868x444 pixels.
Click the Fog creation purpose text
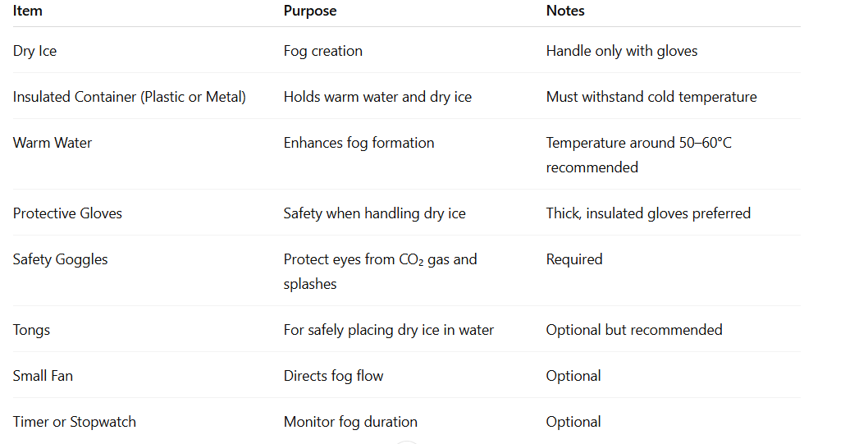click(x=323, y=51)
